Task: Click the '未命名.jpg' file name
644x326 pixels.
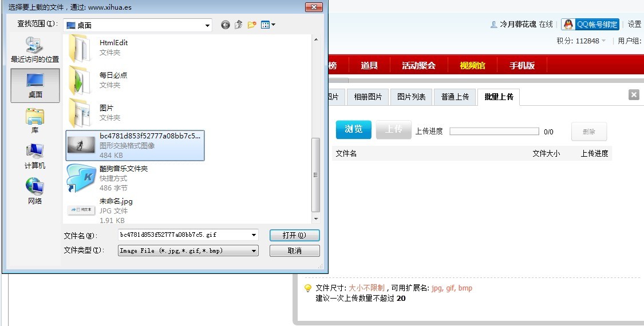Action: pyautogui.click(x=116, y=201)
